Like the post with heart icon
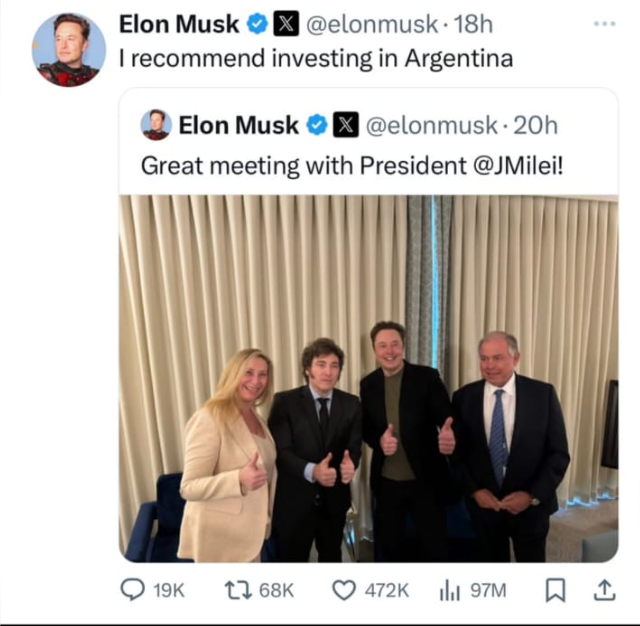This screenshot has width=640, height=626. pyautogui.click(x=344, y=590)
